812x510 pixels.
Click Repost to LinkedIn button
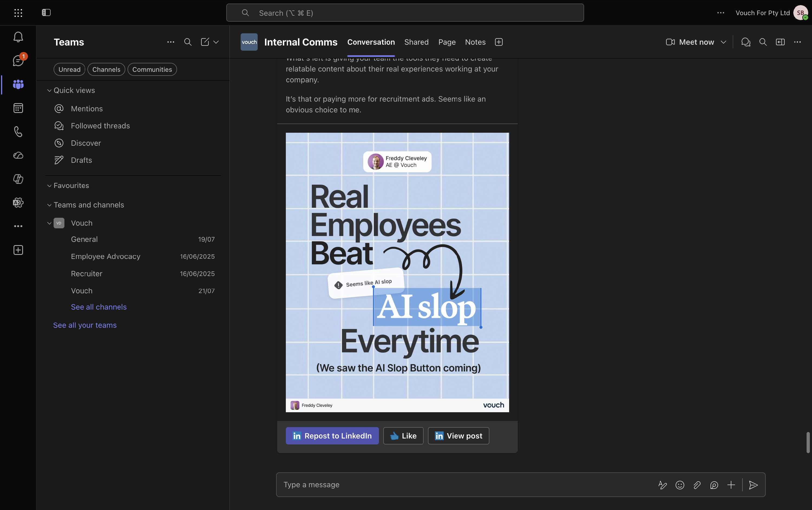click(332, 436)
